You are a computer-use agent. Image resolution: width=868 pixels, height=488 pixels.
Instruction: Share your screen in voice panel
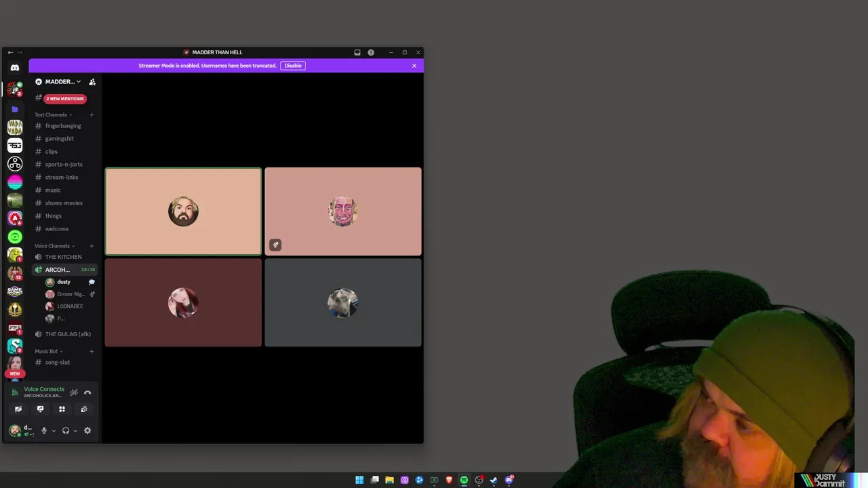click(40, 409)
